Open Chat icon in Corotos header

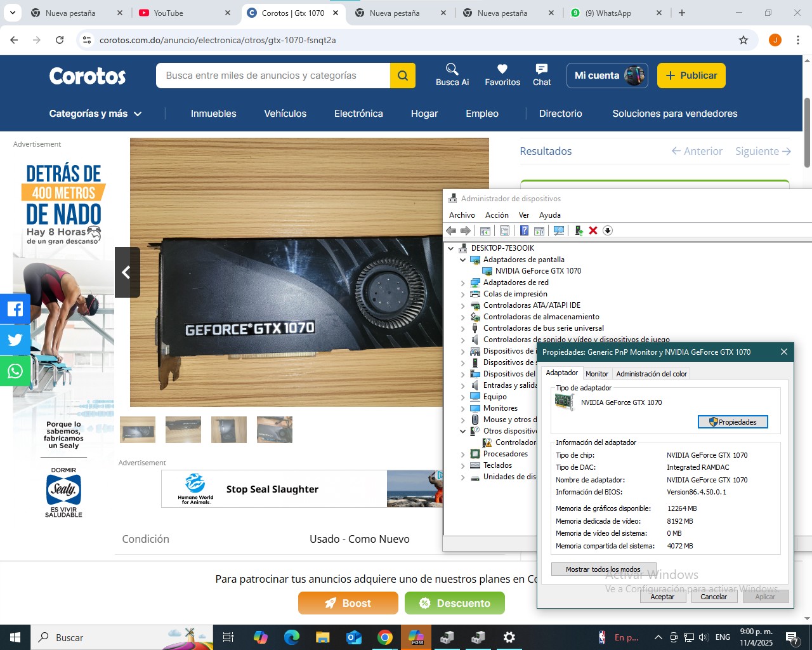point(542,75)
